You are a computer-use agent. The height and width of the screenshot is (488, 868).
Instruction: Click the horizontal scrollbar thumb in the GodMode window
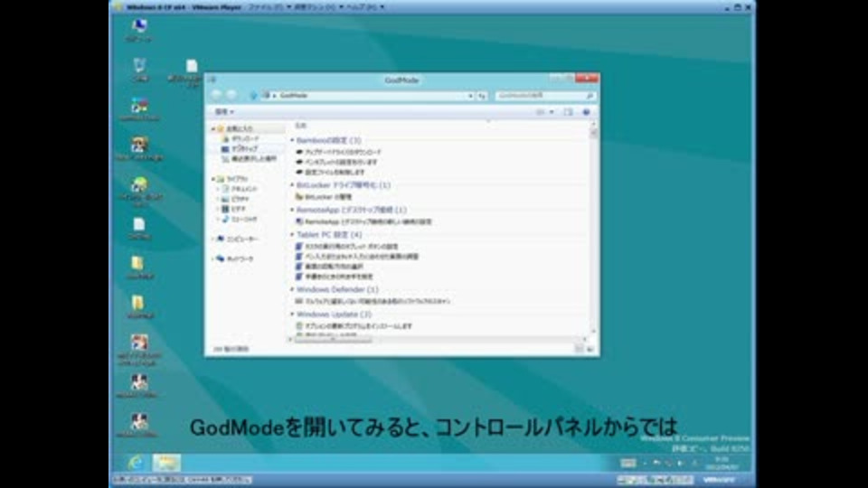tap(334, 339)
